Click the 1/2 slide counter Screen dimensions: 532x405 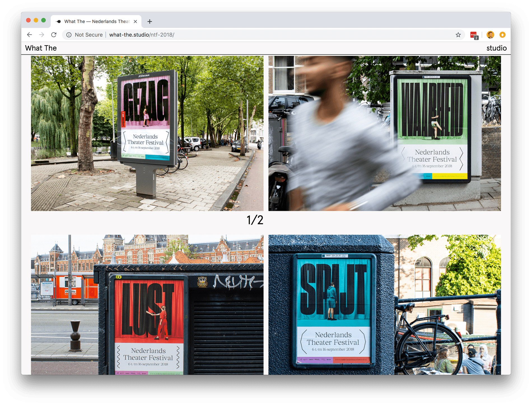(x=255, y=220)
